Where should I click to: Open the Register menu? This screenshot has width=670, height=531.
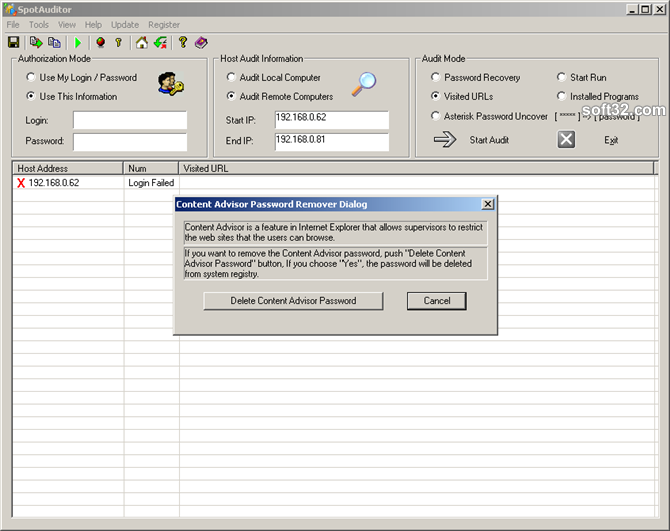pos(164,25)
